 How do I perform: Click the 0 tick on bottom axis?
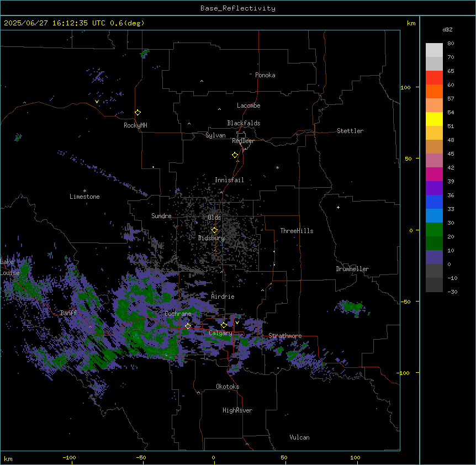213,457
